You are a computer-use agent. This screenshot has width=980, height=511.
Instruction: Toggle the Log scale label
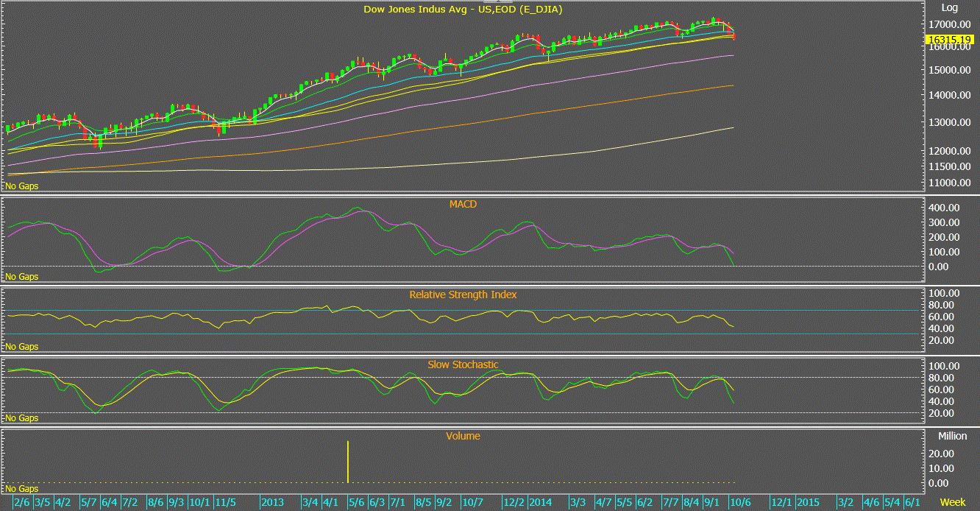[x=950, y=7]
